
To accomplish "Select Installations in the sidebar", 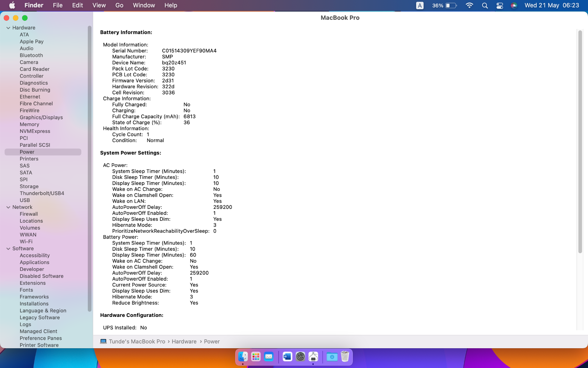I will click(x=34, y=304).
